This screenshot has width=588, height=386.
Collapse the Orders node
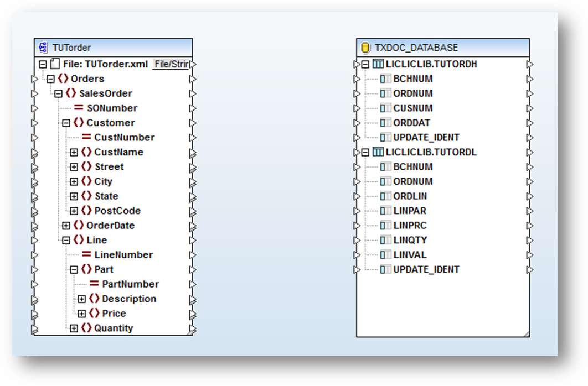[50, 79]
